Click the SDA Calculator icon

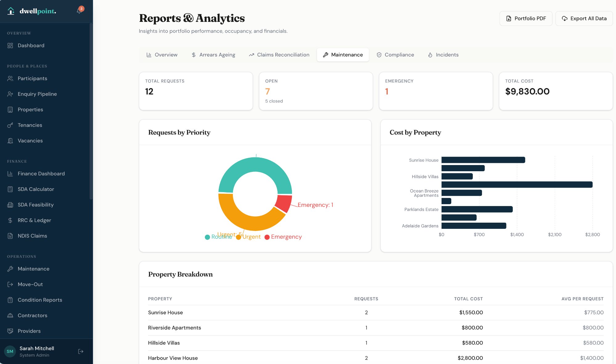(10, 189)
